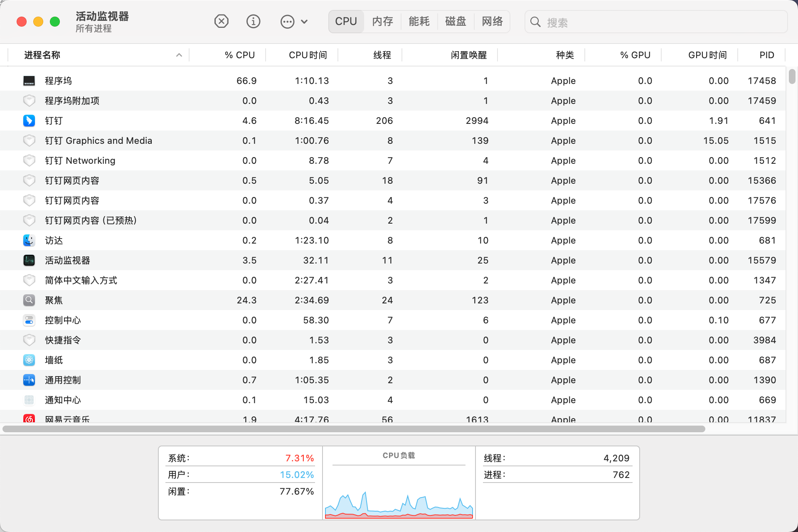Click the Control Center (控制中心) icon
This screenshot has height=532, width=798.
tap(29, 320)
